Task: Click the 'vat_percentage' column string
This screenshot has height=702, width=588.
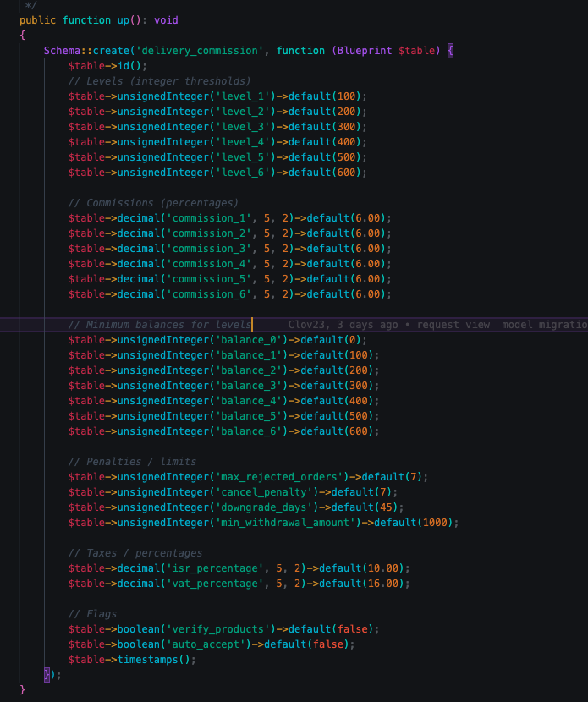Action: coord(215,584)
